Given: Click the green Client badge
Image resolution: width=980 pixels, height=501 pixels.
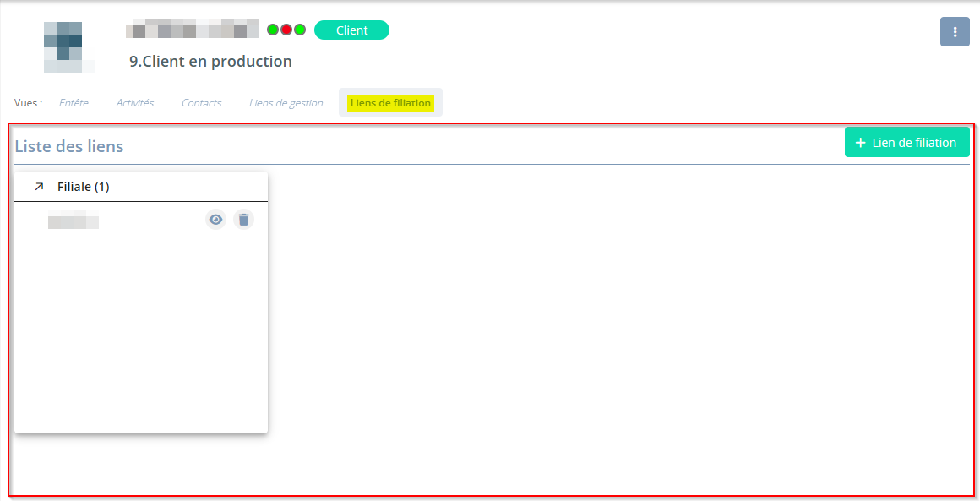Looking at the screenshot, I should [x=351, y=30].
